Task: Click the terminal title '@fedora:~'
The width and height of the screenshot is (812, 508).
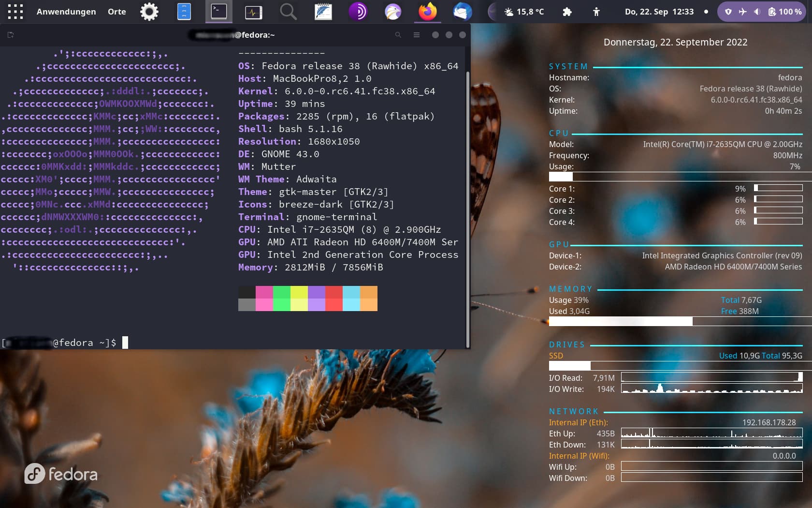Action: click(255, 35)
